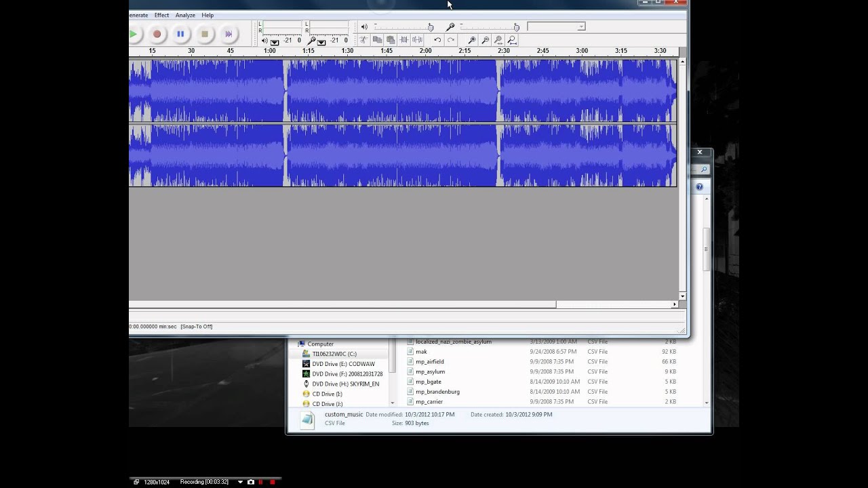The height and width of the screenshot is (488, 868).
Task: Click the yellow Stop button
Action: point(204,34)
